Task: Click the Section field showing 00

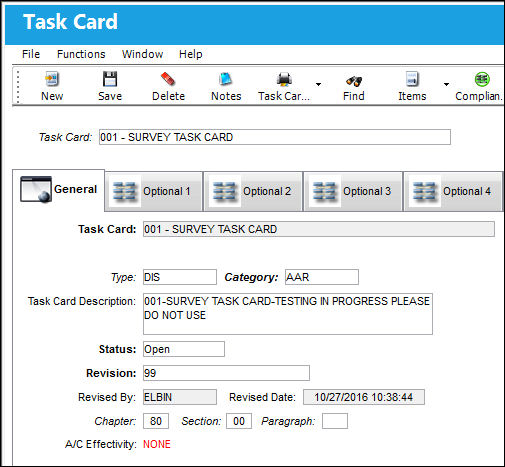Action: click(239, 421)
